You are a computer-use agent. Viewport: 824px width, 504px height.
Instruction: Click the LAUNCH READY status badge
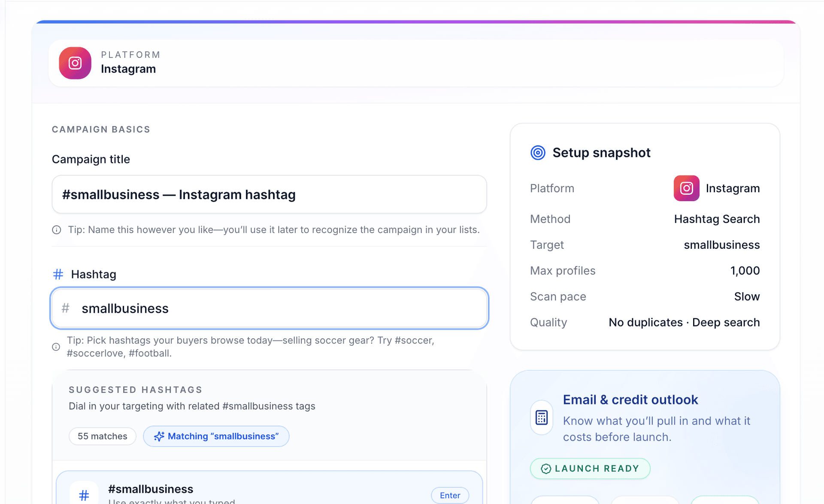tap(590, 468)
